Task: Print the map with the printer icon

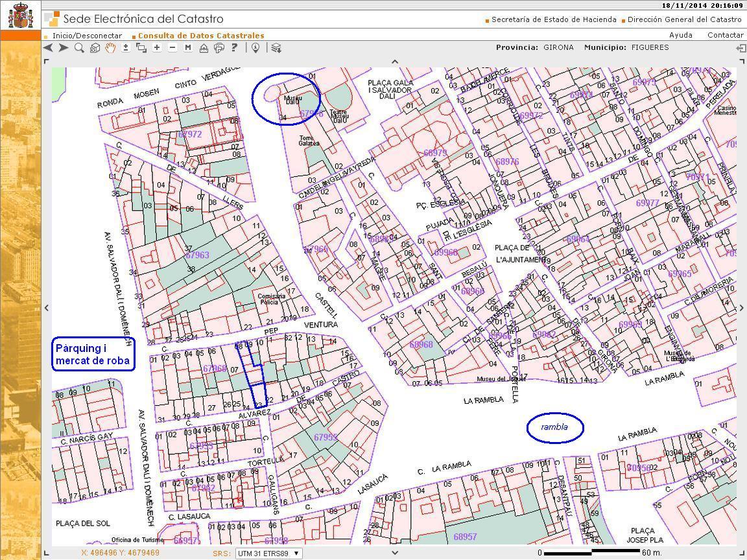Action: 219,48
